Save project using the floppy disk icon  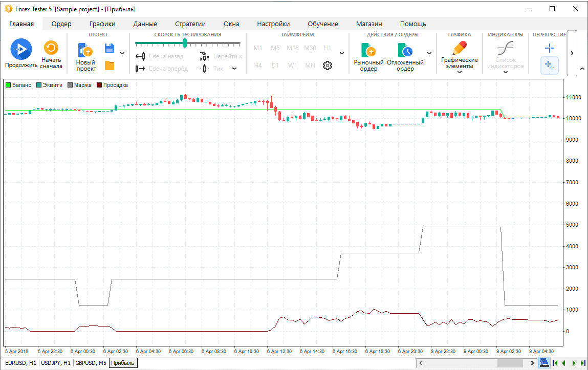point(109,48)
